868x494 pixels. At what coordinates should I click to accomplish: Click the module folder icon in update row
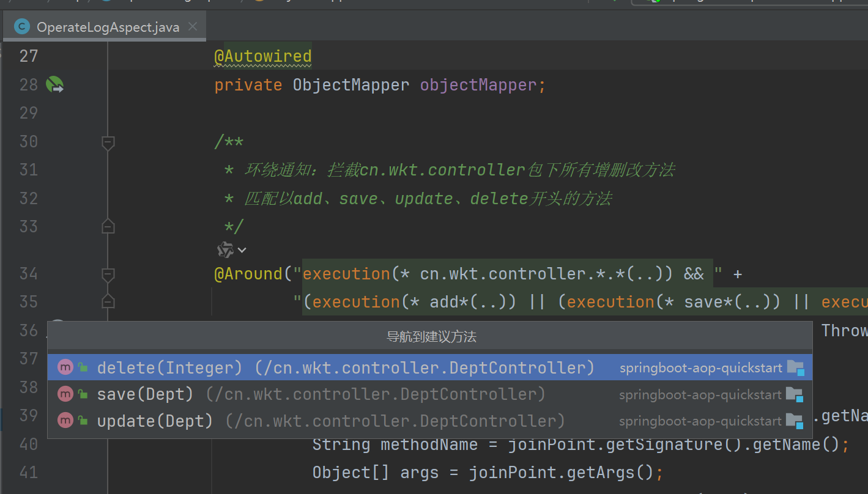[794, 421]
